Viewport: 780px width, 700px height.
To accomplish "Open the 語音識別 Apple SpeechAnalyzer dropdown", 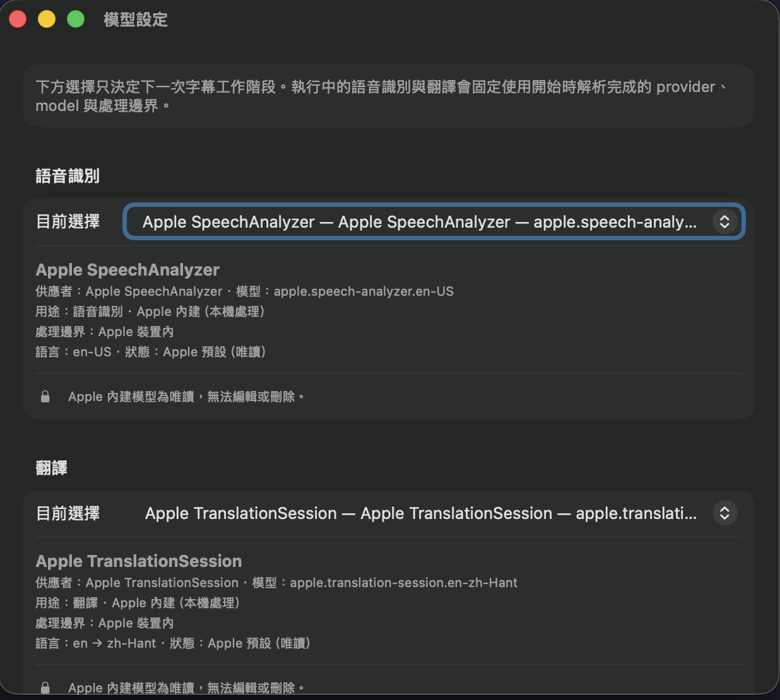I will tap(434, 221).
